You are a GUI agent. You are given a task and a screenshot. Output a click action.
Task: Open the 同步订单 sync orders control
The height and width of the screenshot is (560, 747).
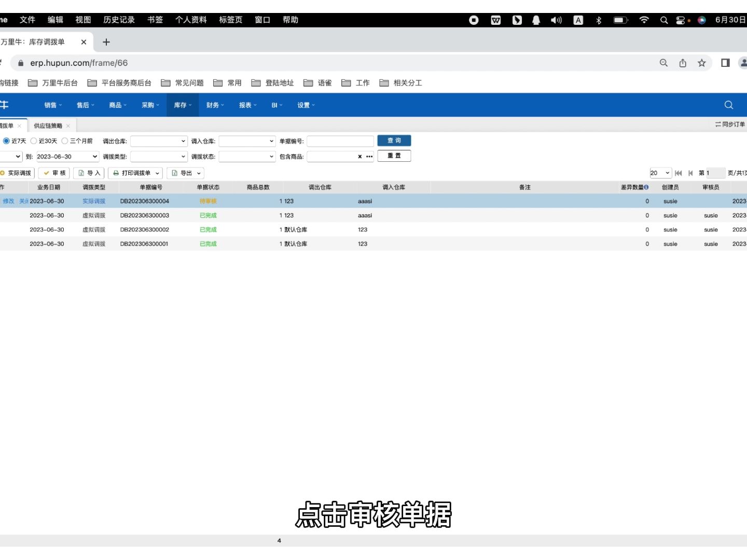tap(729, 124)
